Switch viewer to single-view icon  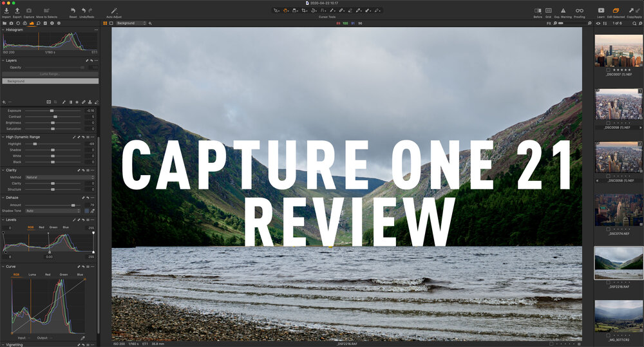111,23
